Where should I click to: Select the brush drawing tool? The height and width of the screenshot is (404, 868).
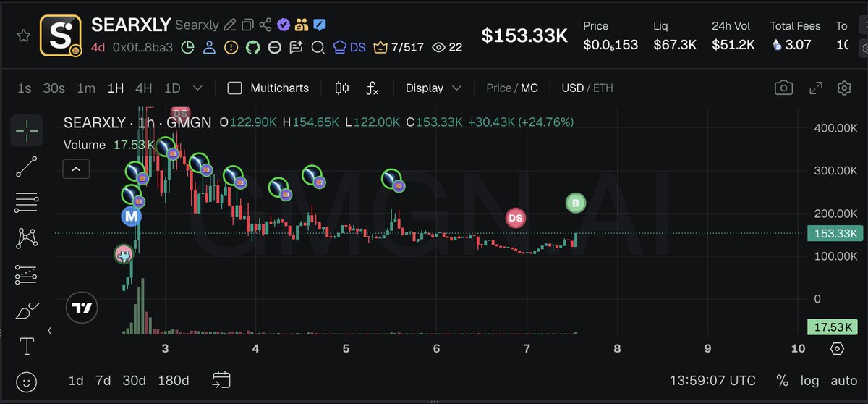(27, 311)
